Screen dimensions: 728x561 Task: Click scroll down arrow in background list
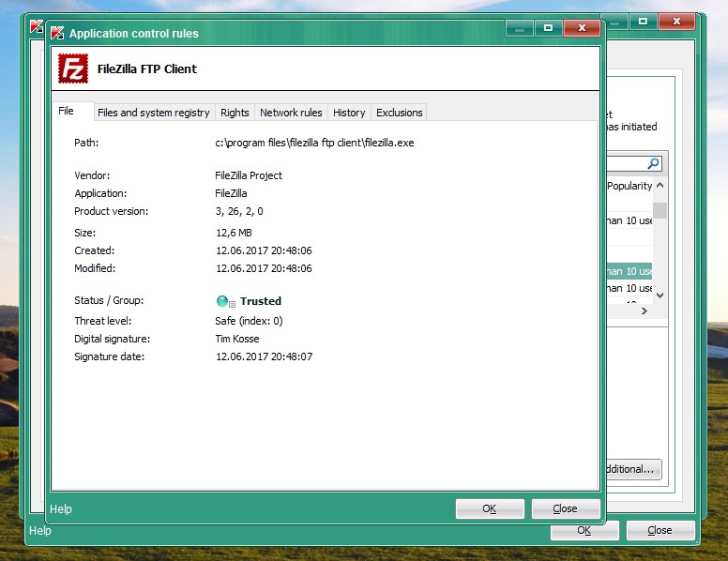[x=660, y=295]
